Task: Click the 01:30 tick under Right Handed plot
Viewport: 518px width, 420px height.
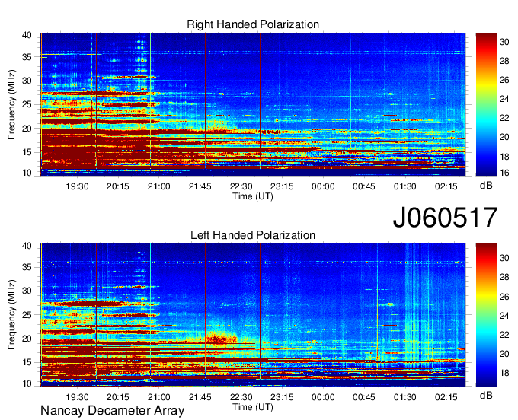Action: pyautogui.click(x=405, y=186)
